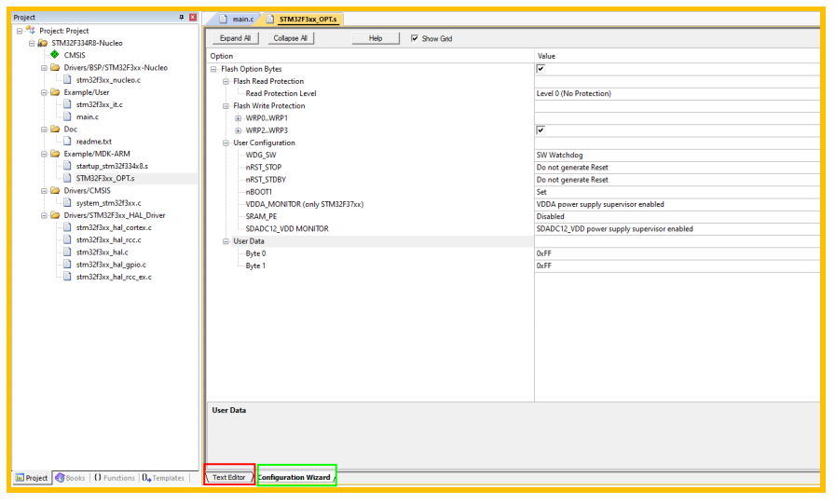
Task: Click file icon beside stm32f3xx_hal_rcc.c
Action: [x=67, y=239]
